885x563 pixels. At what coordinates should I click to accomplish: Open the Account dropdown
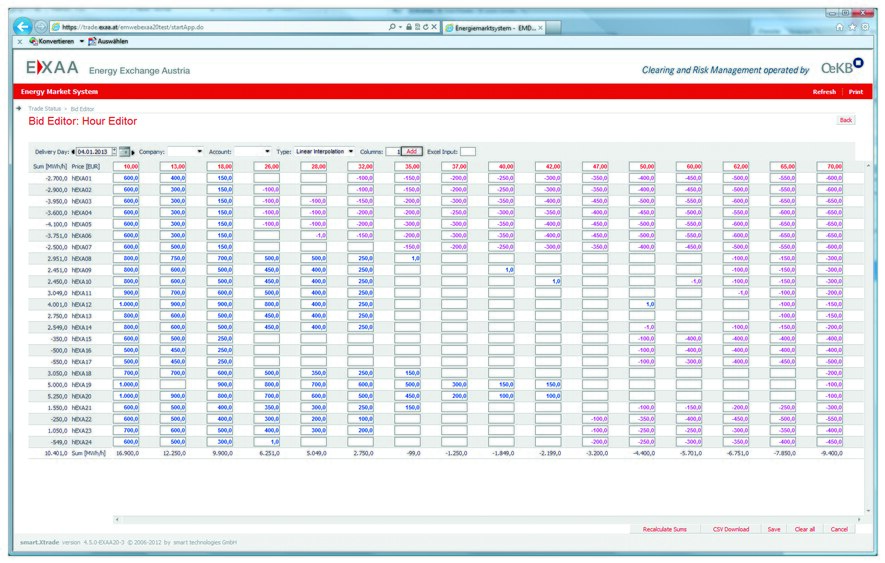(267, 151)
